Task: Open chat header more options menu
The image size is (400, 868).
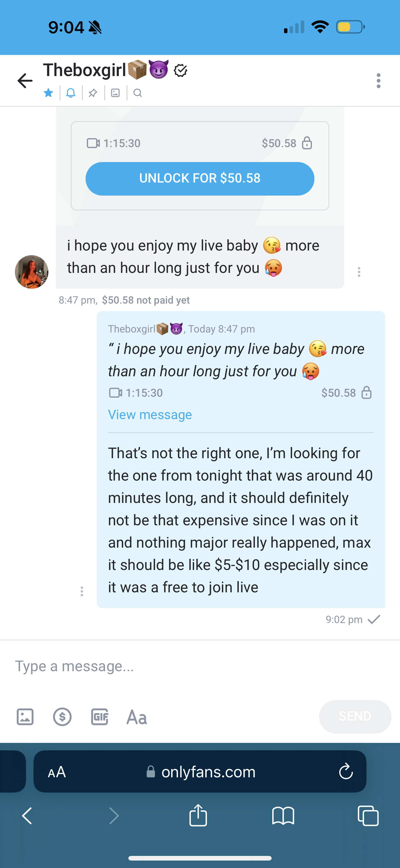Action: [379, 81]
